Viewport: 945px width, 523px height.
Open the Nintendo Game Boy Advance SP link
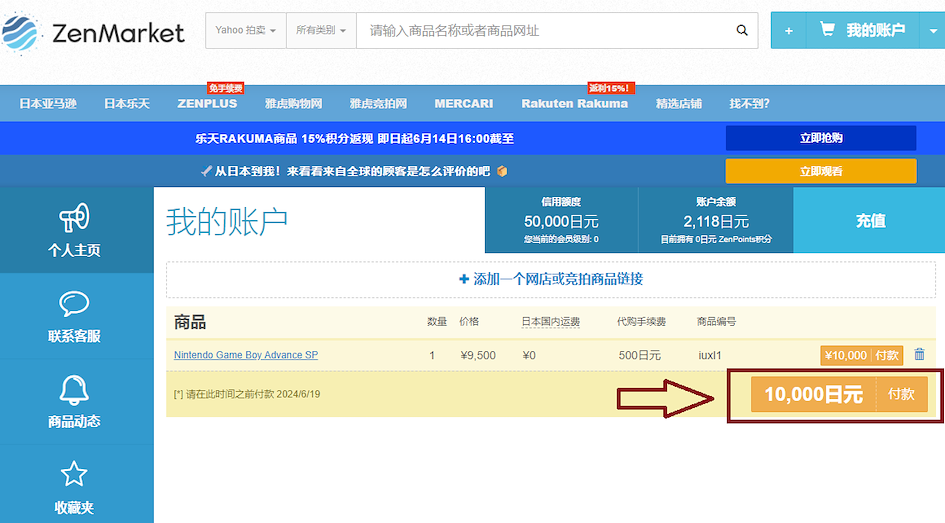click(x=246, y=355)
